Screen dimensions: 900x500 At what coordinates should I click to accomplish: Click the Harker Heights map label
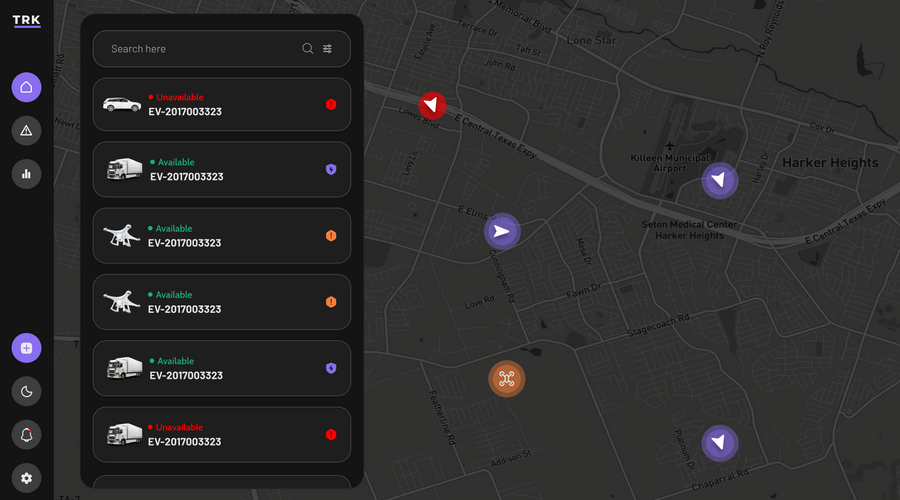pyautogui.click(x=830, y=163)
